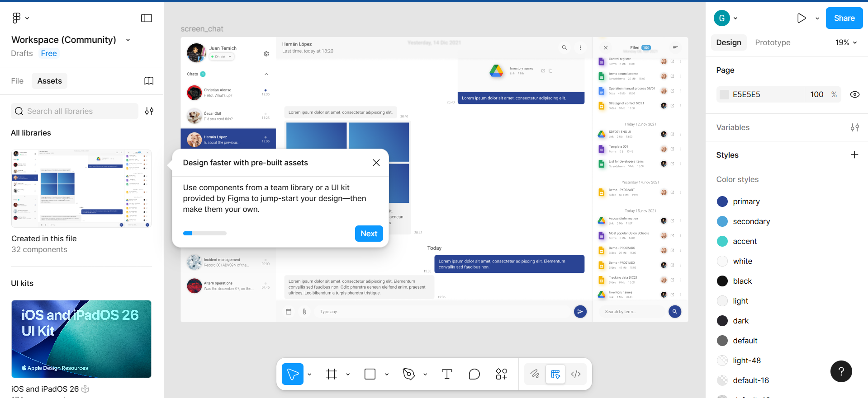Click the user avatar G
Image resolution: width=868 pixels, height=398 pixels.
coord(722,18)
